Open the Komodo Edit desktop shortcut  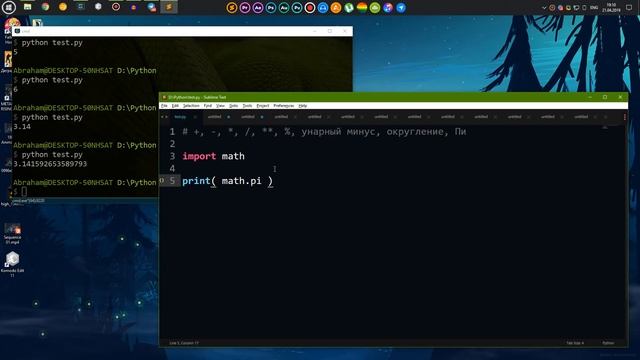tap(12, 264)
